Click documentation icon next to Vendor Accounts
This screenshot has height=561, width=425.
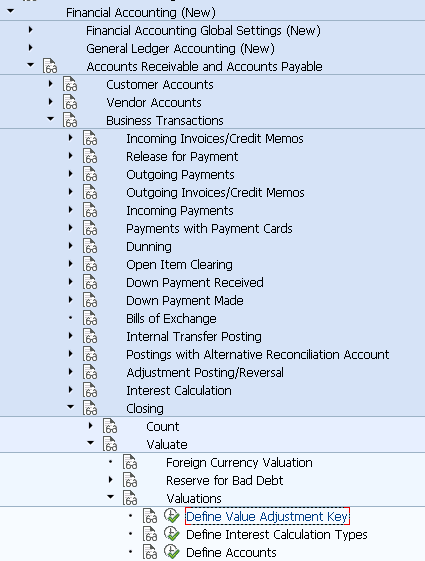point(70,102)
